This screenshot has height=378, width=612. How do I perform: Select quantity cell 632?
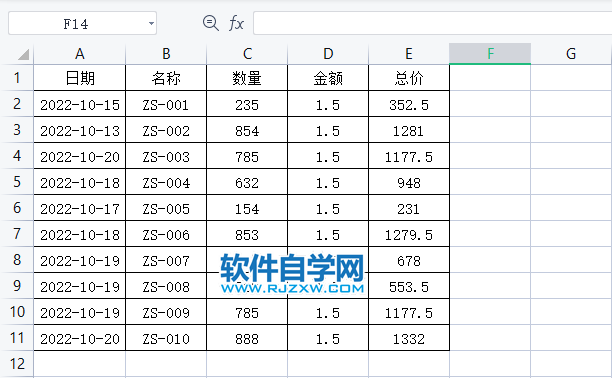(247, 182)
